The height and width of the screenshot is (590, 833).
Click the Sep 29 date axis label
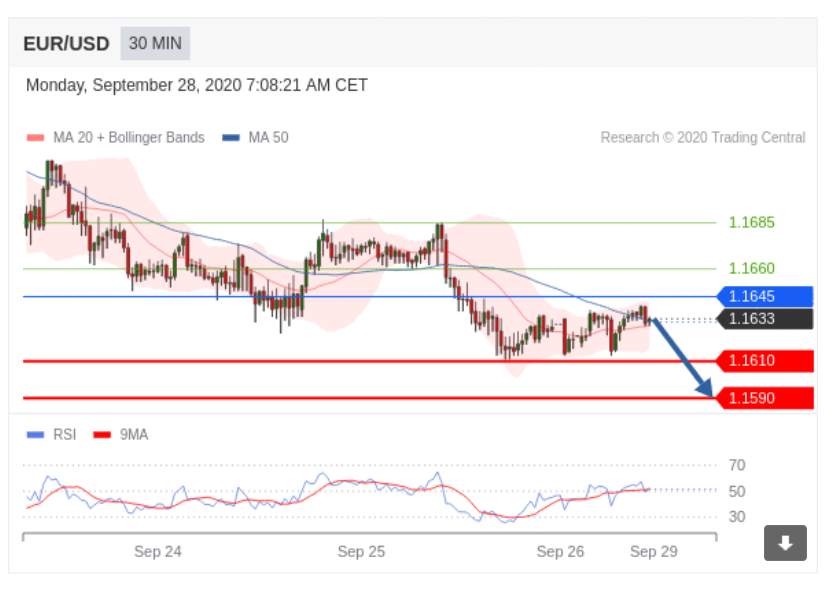click(654, 552)
